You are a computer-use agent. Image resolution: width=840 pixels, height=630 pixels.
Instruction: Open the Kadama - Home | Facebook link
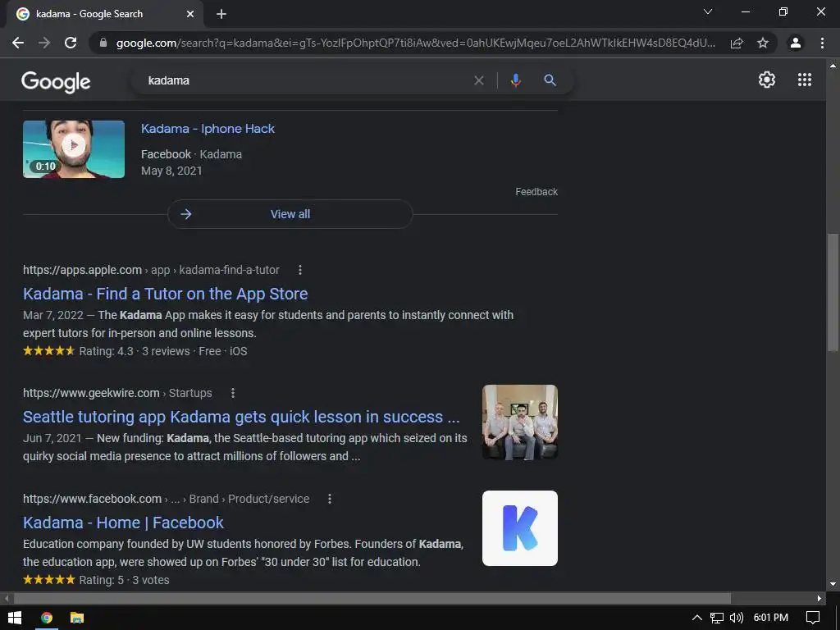coord(123,523)
